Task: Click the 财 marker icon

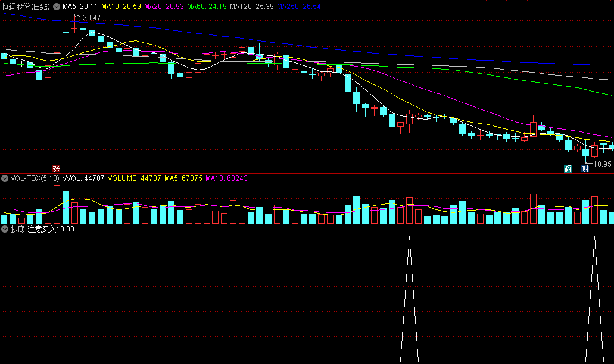Action: click(585, 168)
